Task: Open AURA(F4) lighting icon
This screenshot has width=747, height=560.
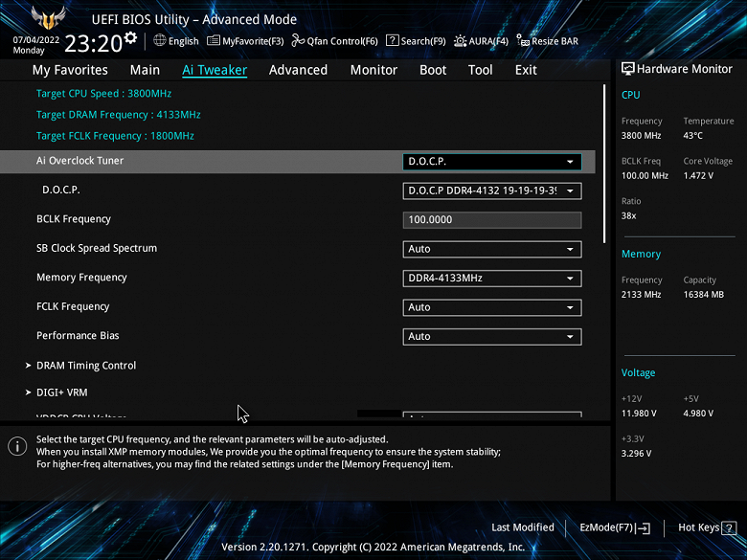Action: pyautogui.click(x=460, y=41)
